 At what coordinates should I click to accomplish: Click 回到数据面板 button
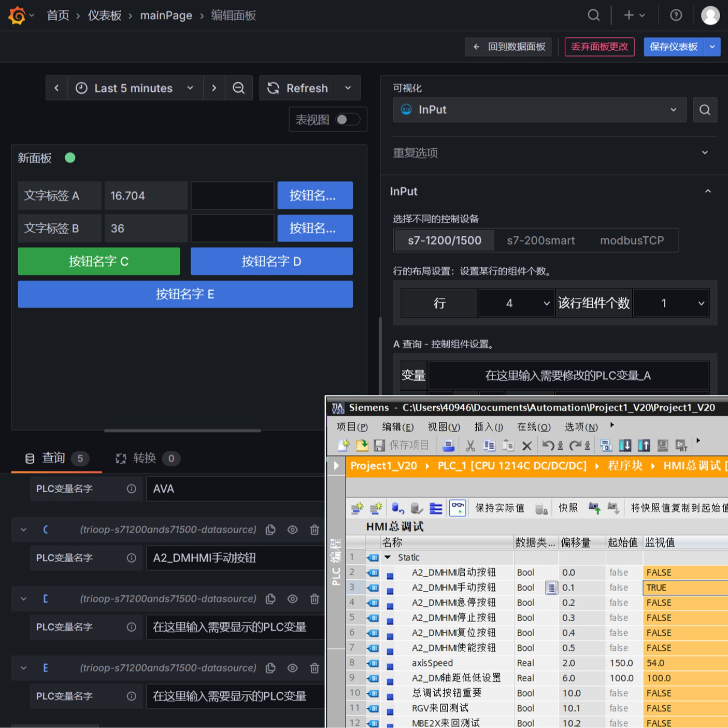tap(508, 47)
